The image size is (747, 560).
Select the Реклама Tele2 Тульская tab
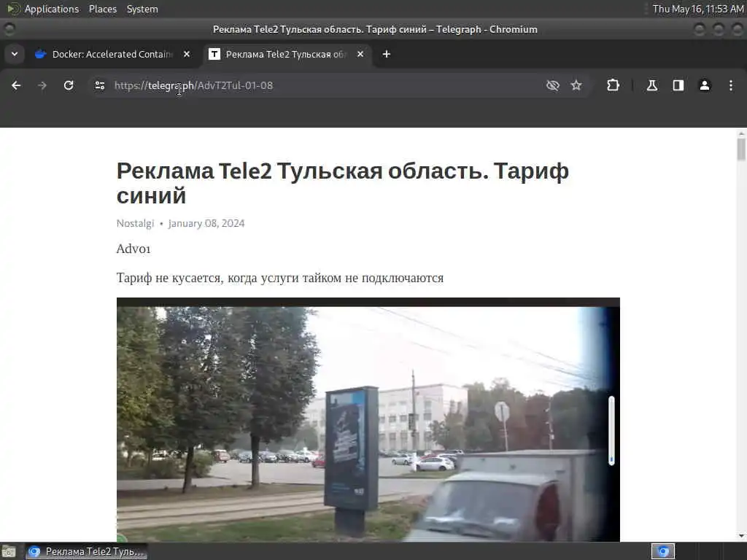[286, 54]
